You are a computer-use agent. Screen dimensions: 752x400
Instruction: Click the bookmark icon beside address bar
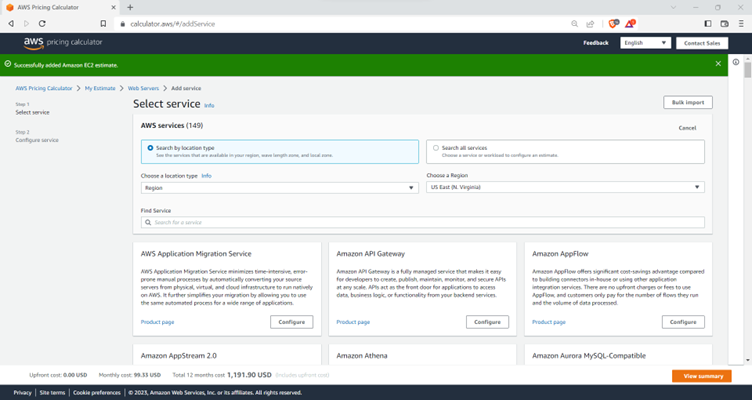coord(103,23)
